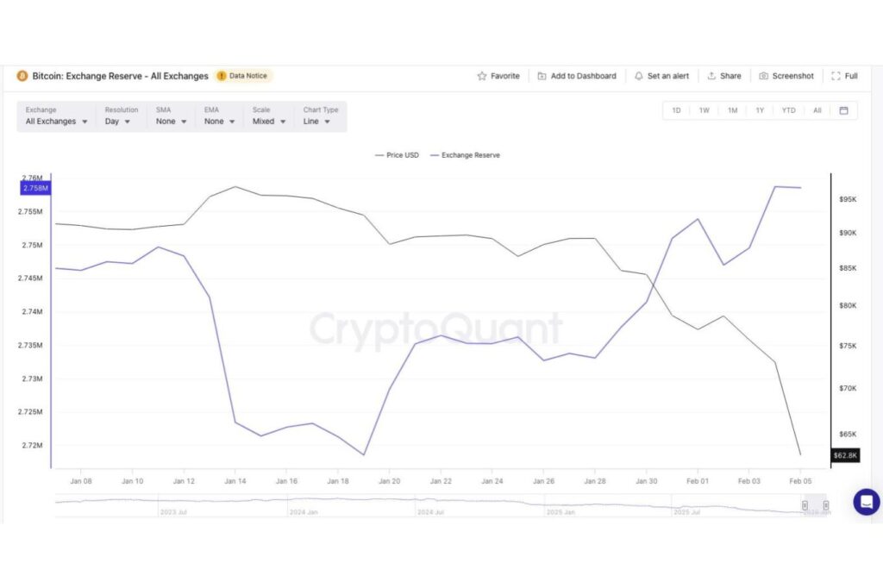Click the Favorite star icon
This screenshot has height=588, width=883.
pos(482,76)
